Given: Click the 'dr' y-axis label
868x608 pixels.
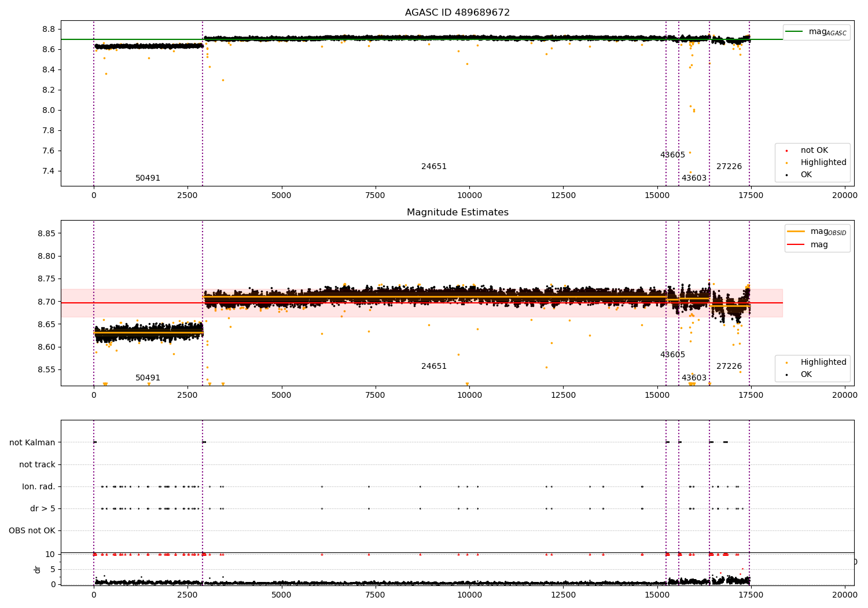Looking at the screenshot, I should point(37,569).
